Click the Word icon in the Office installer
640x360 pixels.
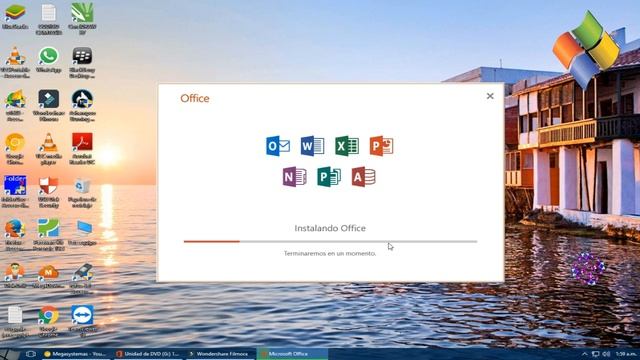tap(312, 146)
